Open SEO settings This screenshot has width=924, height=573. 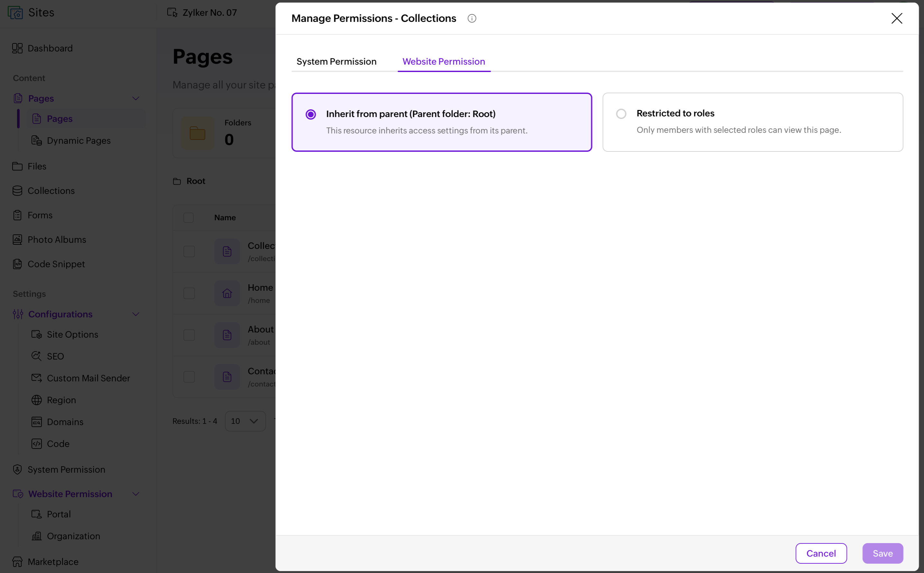[x=47, y=356]
